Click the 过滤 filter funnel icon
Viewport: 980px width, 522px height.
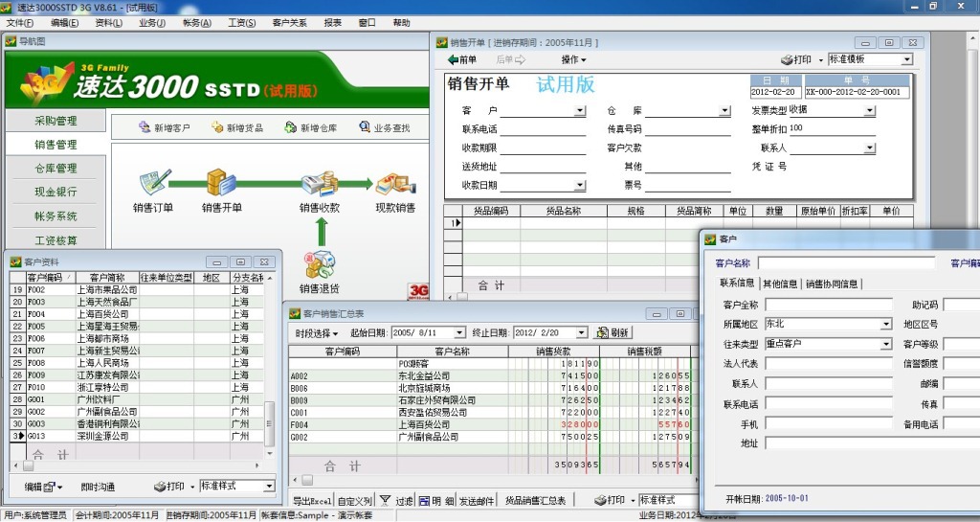pos(386,500)
